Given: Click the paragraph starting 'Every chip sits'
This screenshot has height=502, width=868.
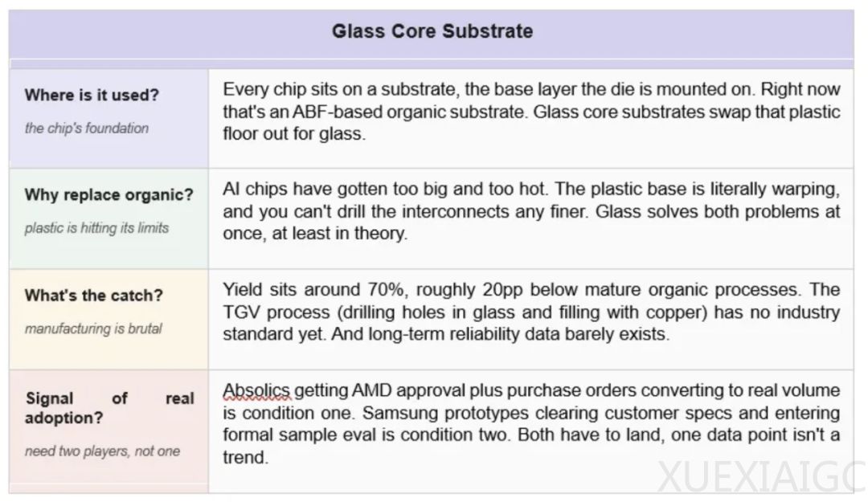Looking at the screenshot, I should click(531, 112).
